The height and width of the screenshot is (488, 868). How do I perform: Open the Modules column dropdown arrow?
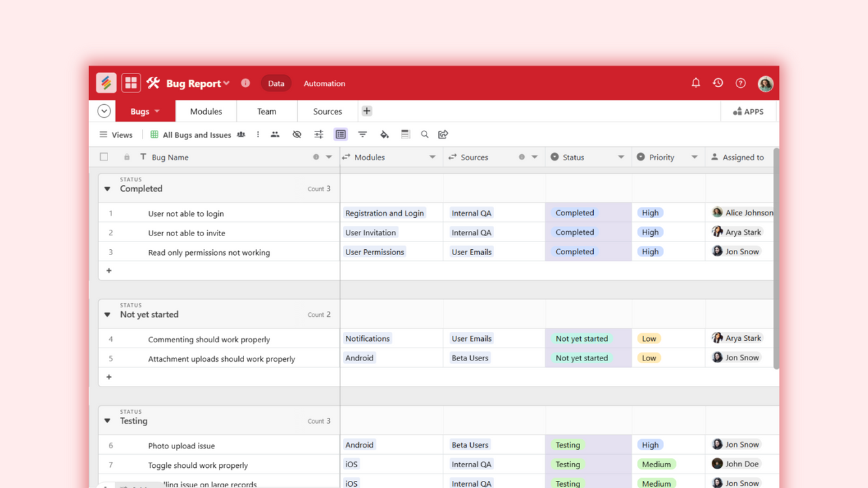click(x=432, y=157)
